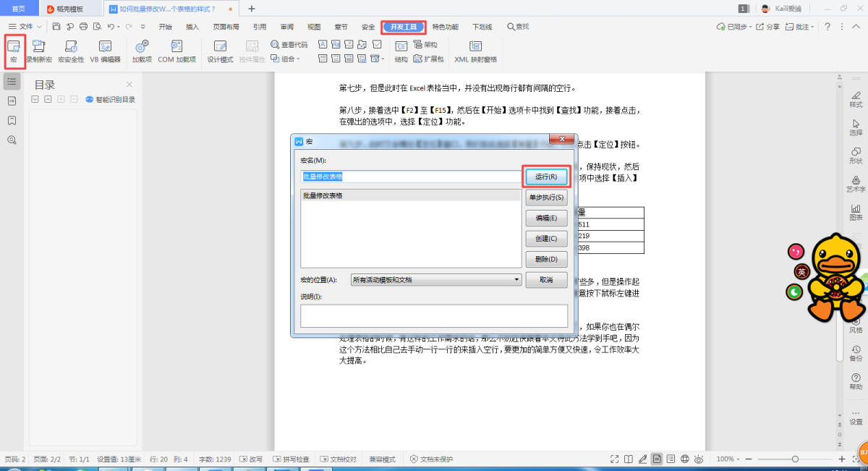
Task: Click the COM 加载项 icon
Action: pos(176,51)
